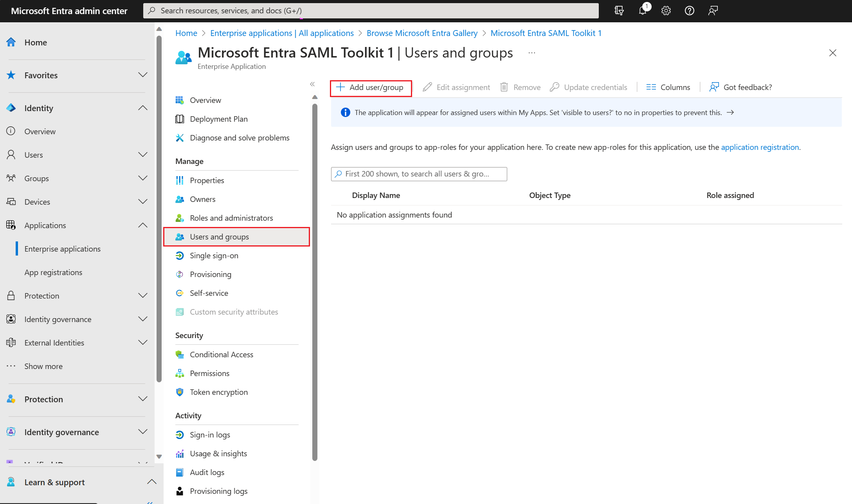Image resolution: width=852 pixels, height=504 pixels.
Task: Open Single sign-on settings
Action: click(x=214, y=255)
